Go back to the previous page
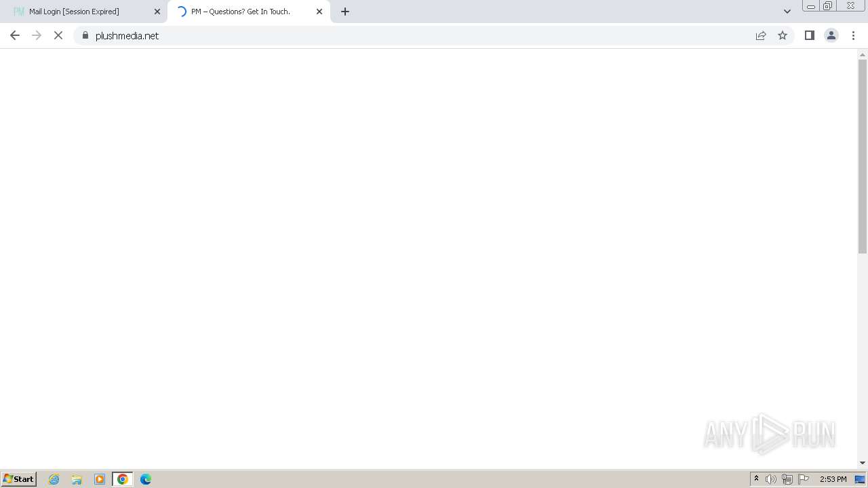 click(15, 35)
